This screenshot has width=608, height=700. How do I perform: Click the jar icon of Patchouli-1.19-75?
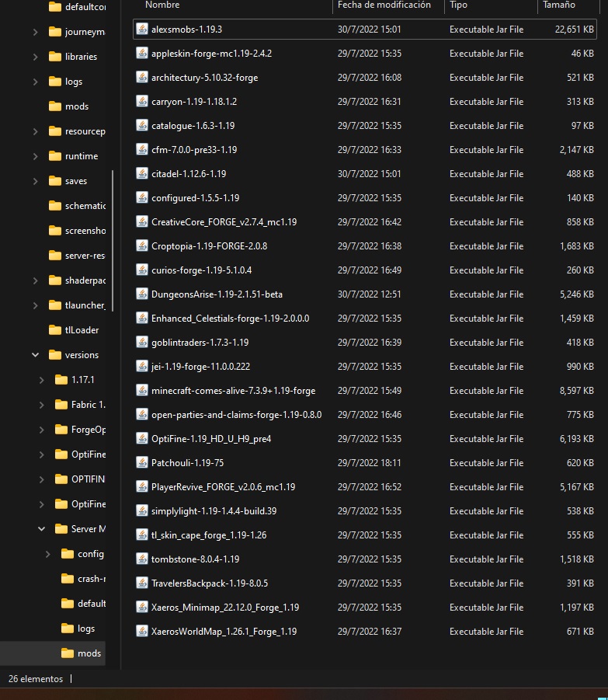142,463
